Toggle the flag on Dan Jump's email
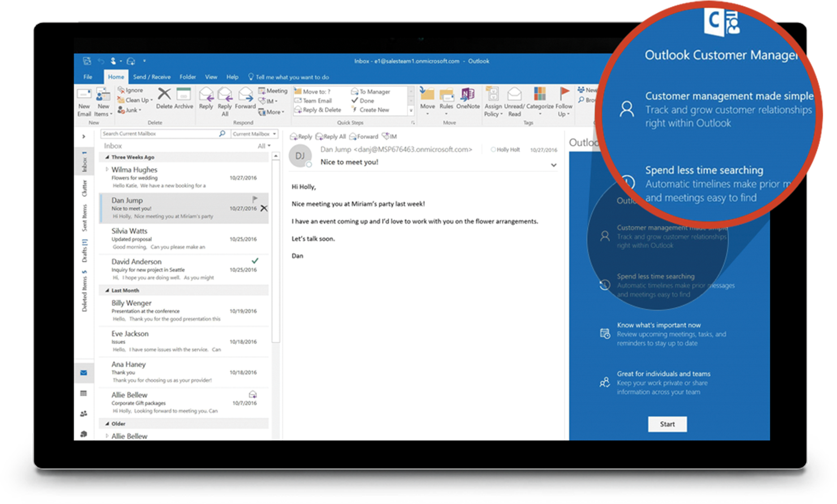The width and height of the screenshot is (837, 504). 255,199
